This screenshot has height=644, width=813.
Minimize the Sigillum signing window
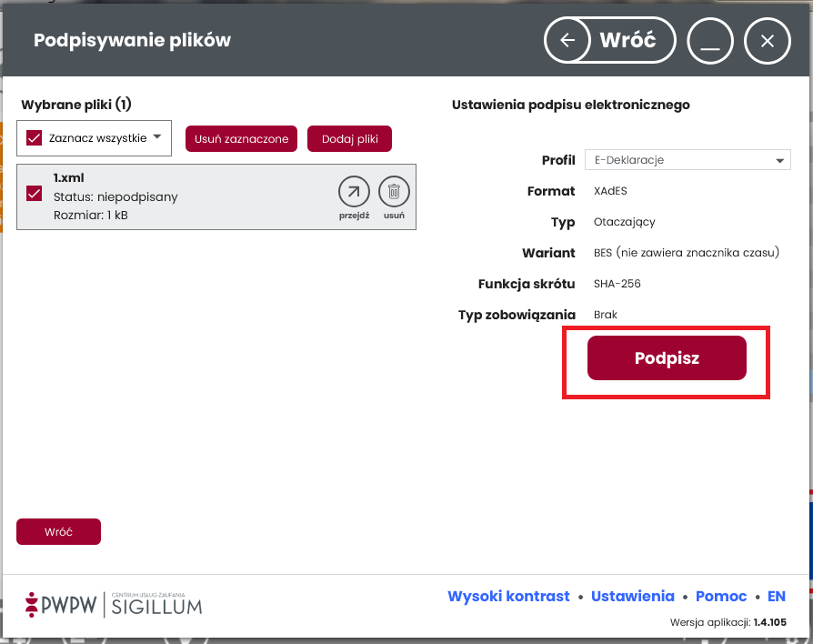click(710, 41)
